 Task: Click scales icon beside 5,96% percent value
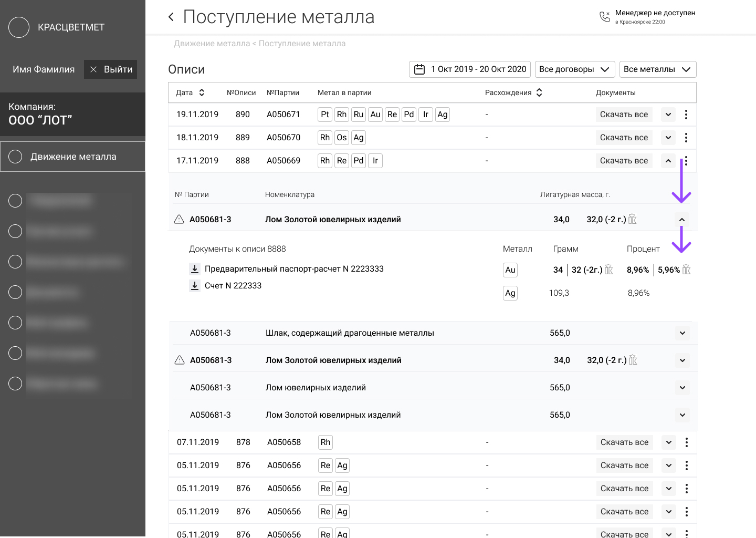[686, 270]
